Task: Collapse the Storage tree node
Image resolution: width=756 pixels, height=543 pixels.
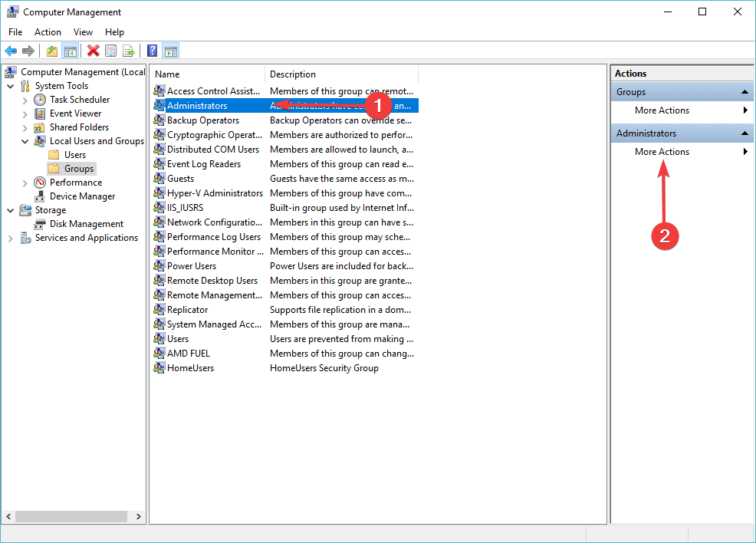Action: coord(11,211)
